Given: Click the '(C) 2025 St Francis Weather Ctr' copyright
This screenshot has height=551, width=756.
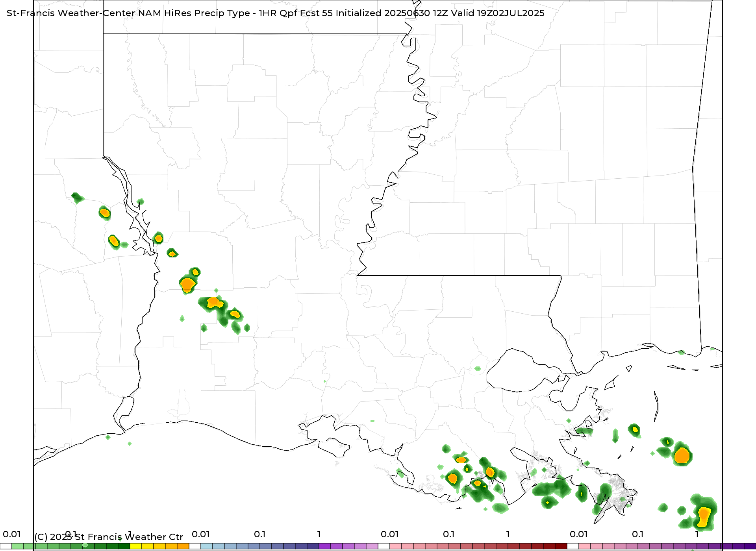Looking at the screenshot, I should pos(109,537).
